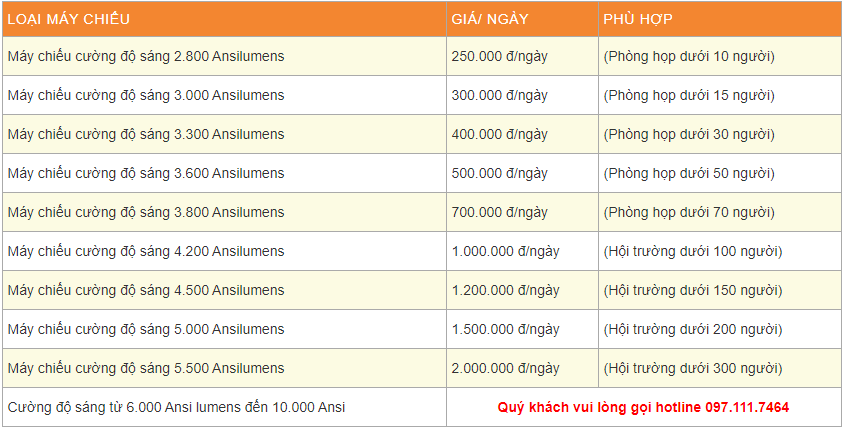Click the 6.000 to 10.000 Ansi lumens row
The image size is (845, 429).
click(x=177, y=408)
